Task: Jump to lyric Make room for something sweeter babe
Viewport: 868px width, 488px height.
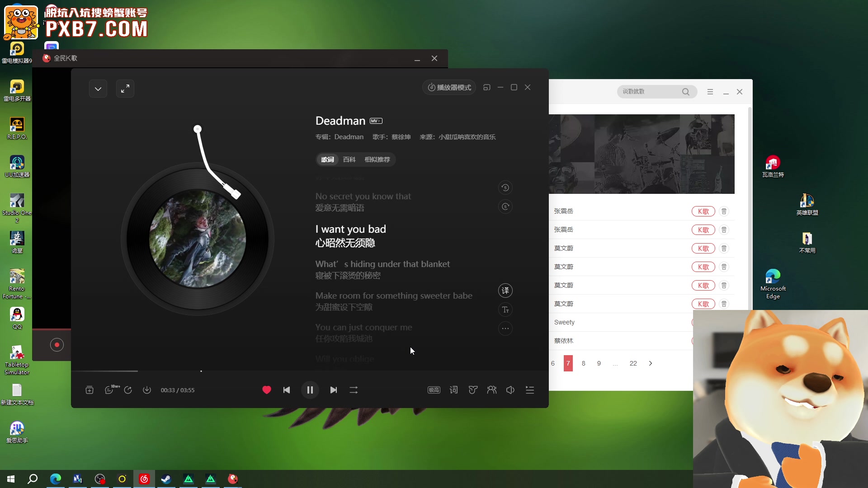Action: click(x=394, y=296)
